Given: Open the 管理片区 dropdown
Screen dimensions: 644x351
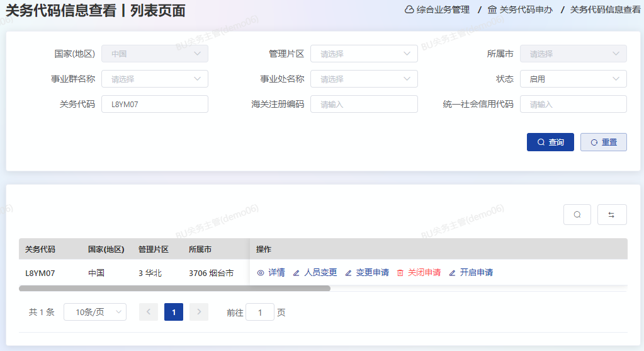Looking at the screenshot, I should [364, 54].
